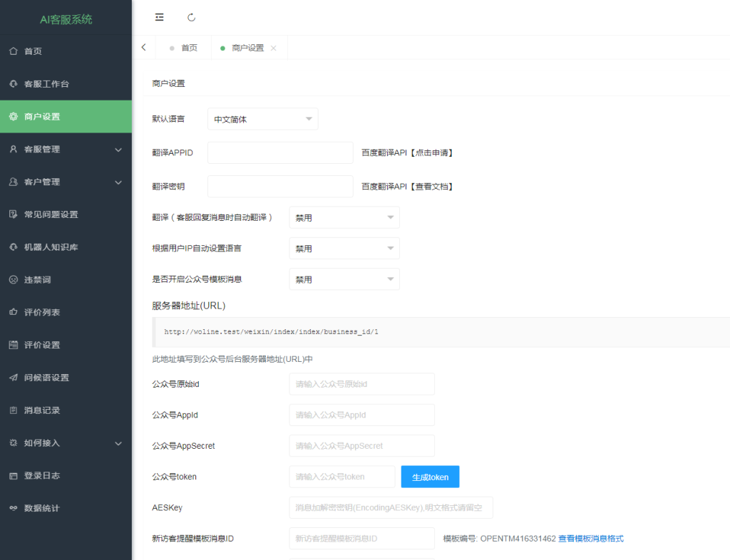Disable 翻译 auto-translate setting

344,217
